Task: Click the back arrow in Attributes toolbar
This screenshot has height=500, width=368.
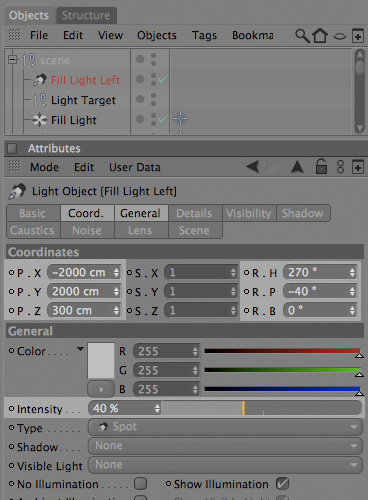Action: pyautogui.click(x=252, y=166)
